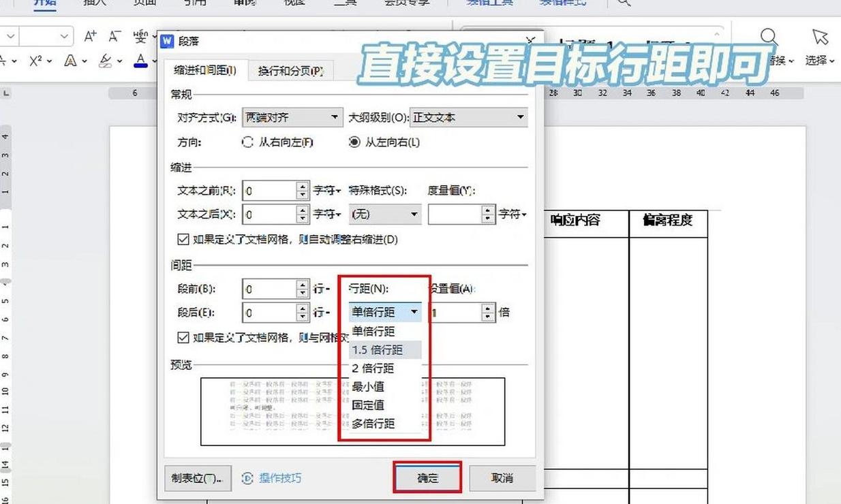The width and height of the screenshot is (841, 504).
Task: Click the decrease font size icon
Action: click(x=115, y=36)
